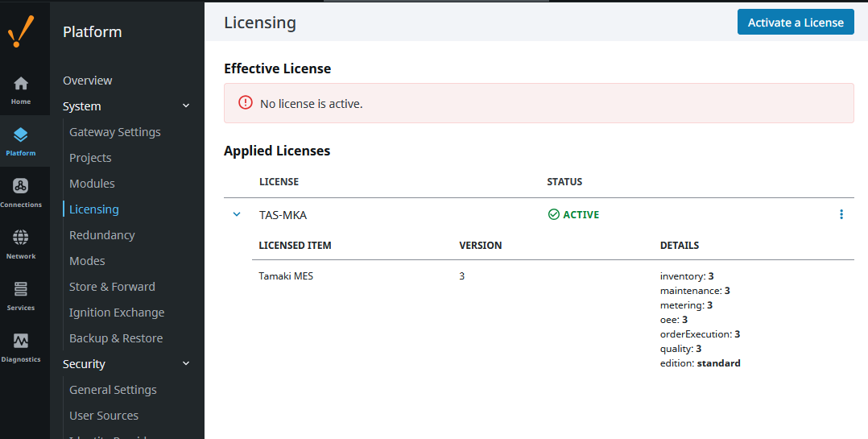This screenshot has height=439, width=868.
Task: Click the red no-license warning icon
Action: click(x=246, y=102)
